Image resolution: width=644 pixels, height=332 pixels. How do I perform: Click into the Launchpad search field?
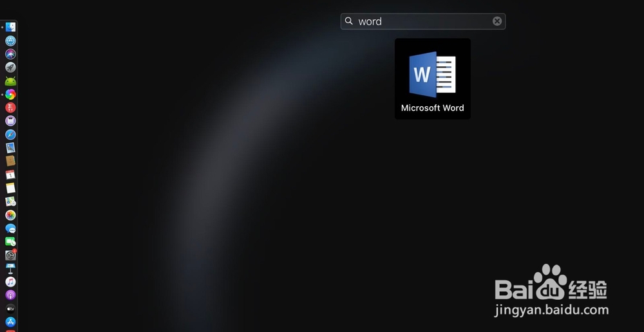point(423,21)
